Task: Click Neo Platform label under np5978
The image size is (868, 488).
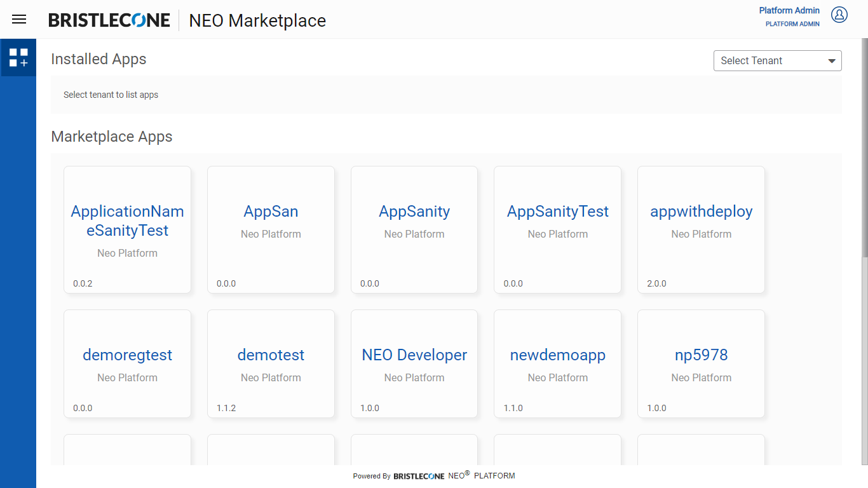Action: [x=702, y=377]
